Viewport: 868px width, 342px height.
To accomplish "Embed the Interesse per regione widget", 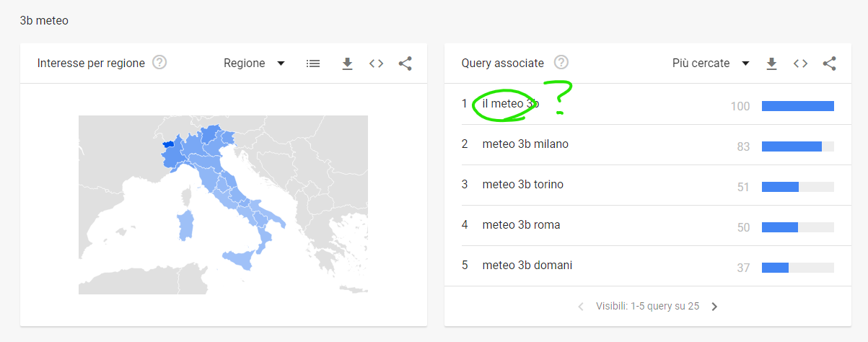I will point(376,63).
